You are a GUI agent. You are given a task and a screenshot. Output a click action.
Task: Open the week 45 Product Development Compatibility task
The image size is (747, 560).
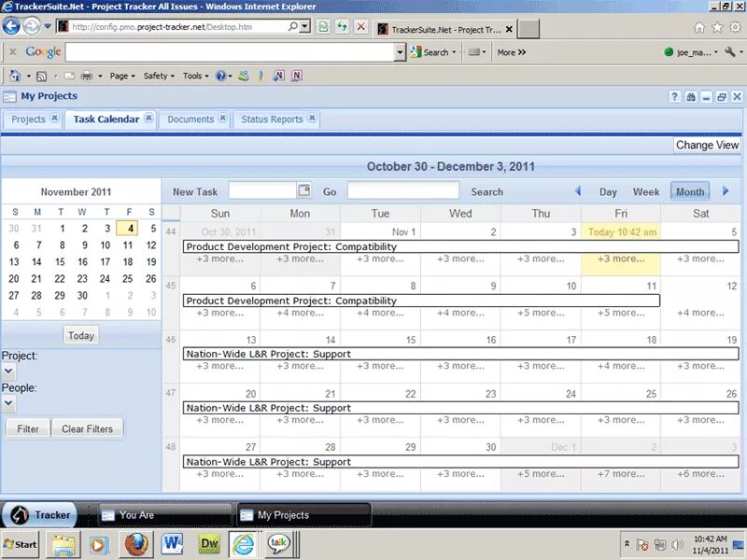click(x=421, y=301)
